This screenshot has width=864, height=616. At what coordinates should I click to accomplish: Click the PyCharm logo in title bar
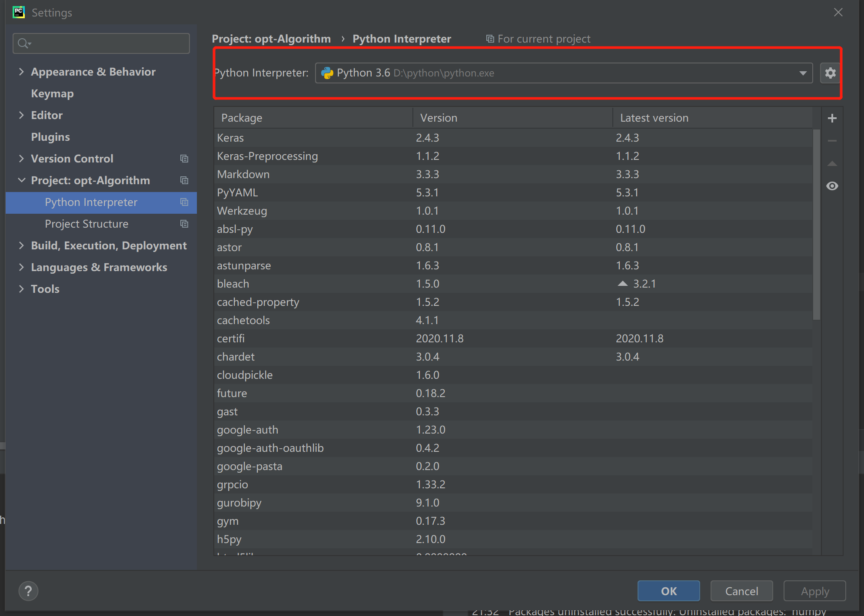coord(19,12)
